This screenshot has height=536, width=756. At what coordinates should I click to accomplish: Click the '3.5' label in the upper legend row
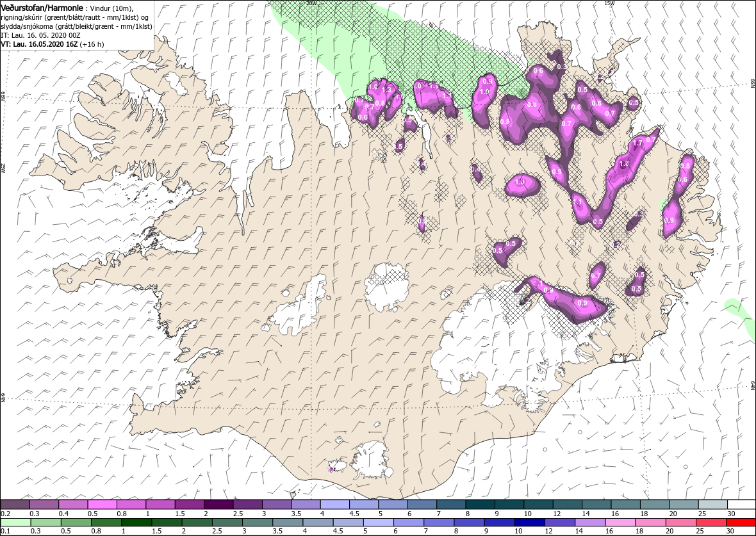[x=297, y=514]
